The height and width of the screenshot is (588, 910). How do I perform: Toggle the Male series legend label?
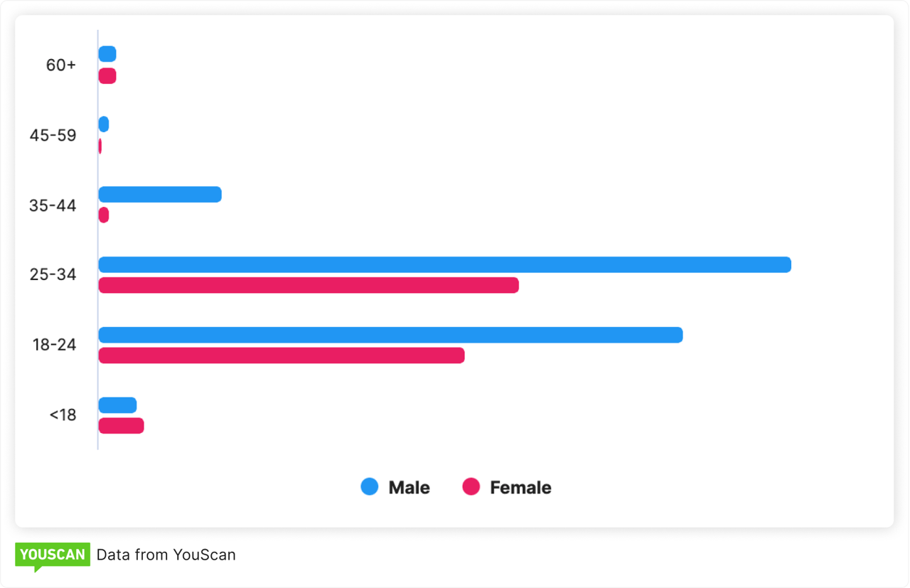(x=409, y=488)
